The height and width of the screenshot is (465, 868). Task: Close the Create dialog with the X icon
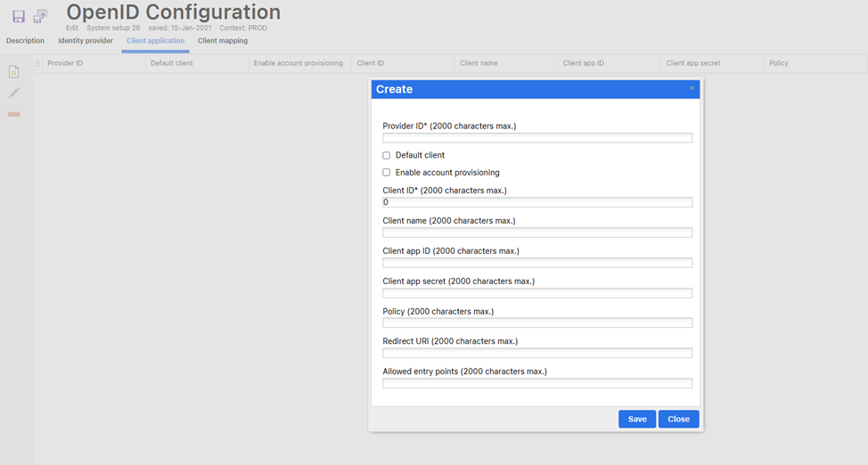pyautogui.click(x=692, y=88)
